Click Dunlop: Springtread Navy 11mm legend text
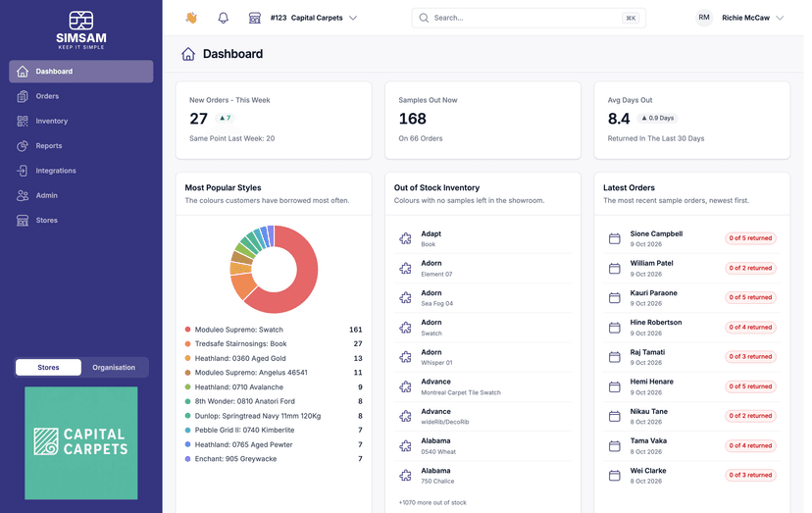Image resolution: width=812 pixels, height=513 pixels. 258,416
